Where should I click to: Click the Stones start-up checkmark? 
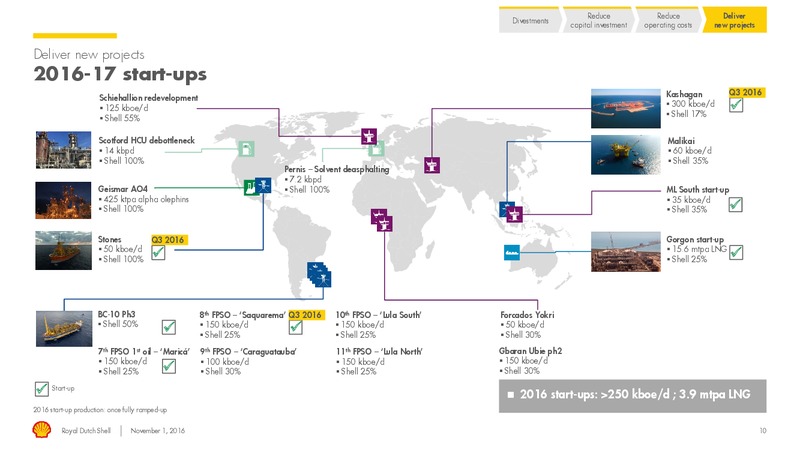tap(158, 253)
